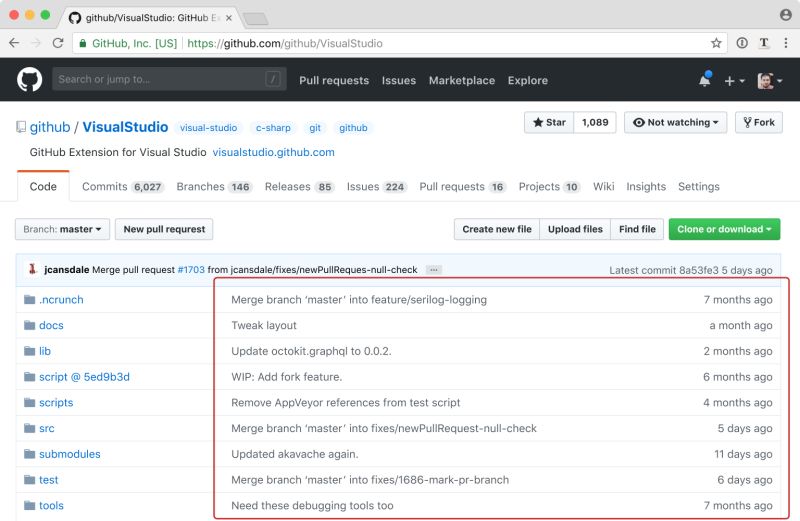
Task: Click the tools folder icon
Action: 30,505
